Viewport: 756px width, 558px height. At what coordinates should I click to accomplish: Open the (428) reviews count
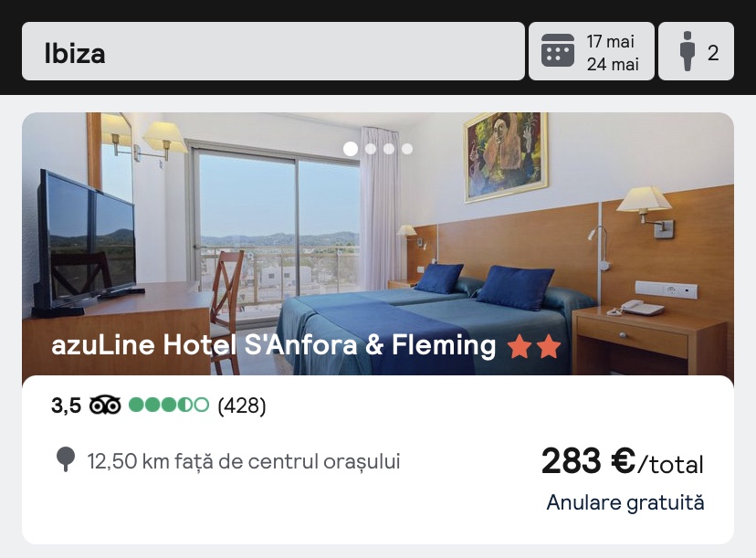(242, 405)
